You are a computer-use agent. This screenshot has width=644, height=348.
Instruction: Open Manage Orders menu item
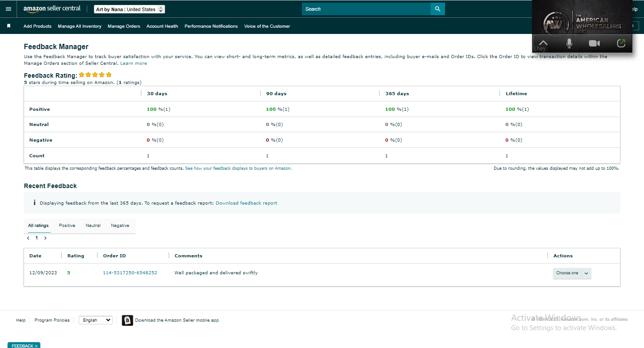(124, 26)
